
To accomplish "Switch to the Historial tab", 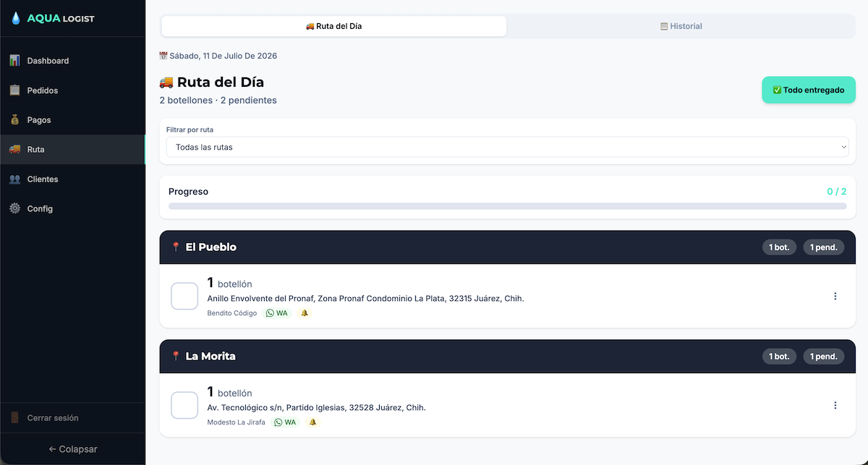I will (681, 26).
